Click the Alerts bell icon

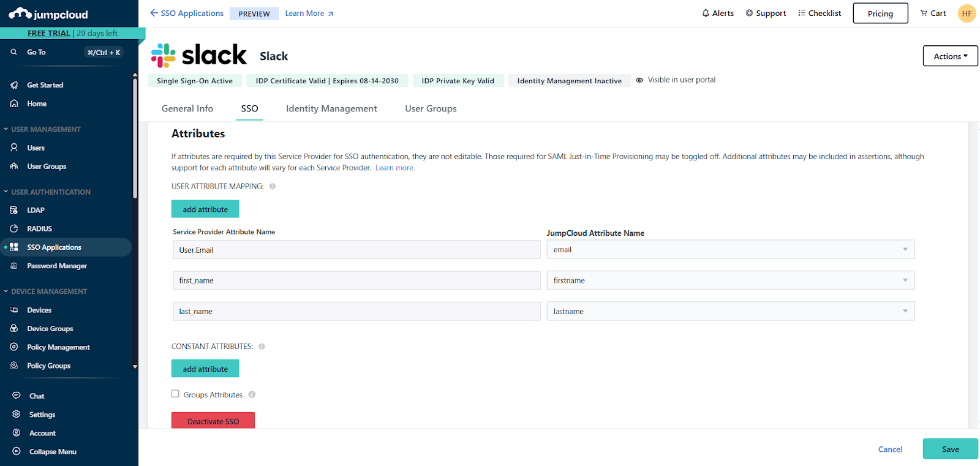[x=706, y=13]
